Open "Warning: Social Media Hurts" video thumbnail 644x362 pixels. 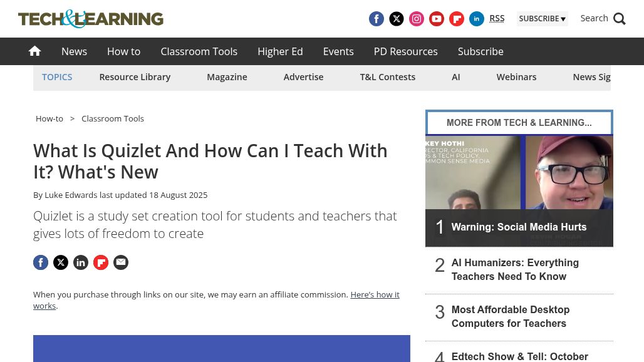coord(519,191)
